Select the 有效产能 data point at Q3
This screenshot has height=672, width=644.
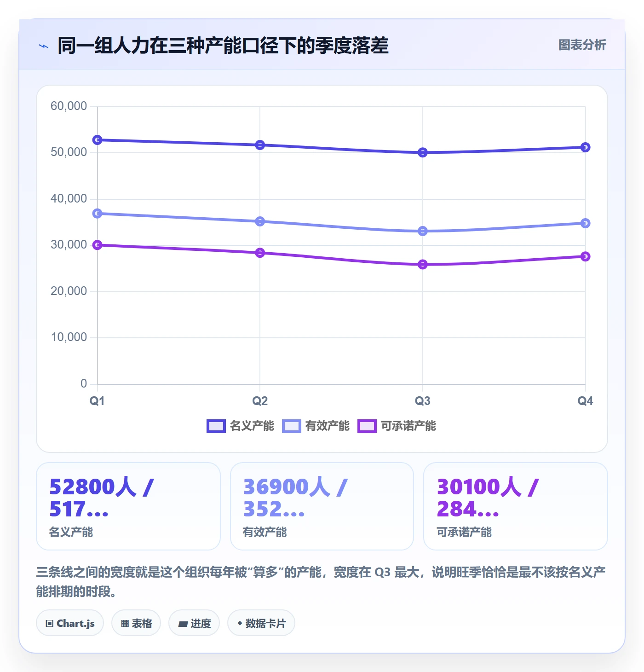coord(423,231)
